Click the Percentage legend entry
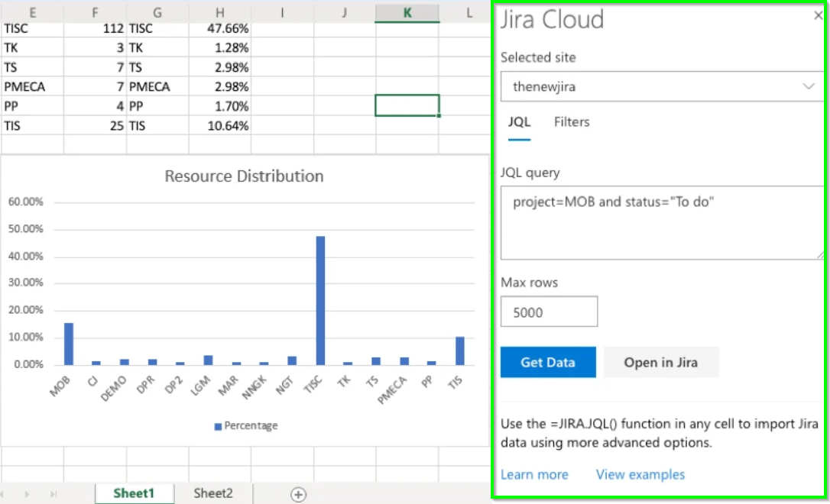830x504 pixels. (x=246, y=426)
